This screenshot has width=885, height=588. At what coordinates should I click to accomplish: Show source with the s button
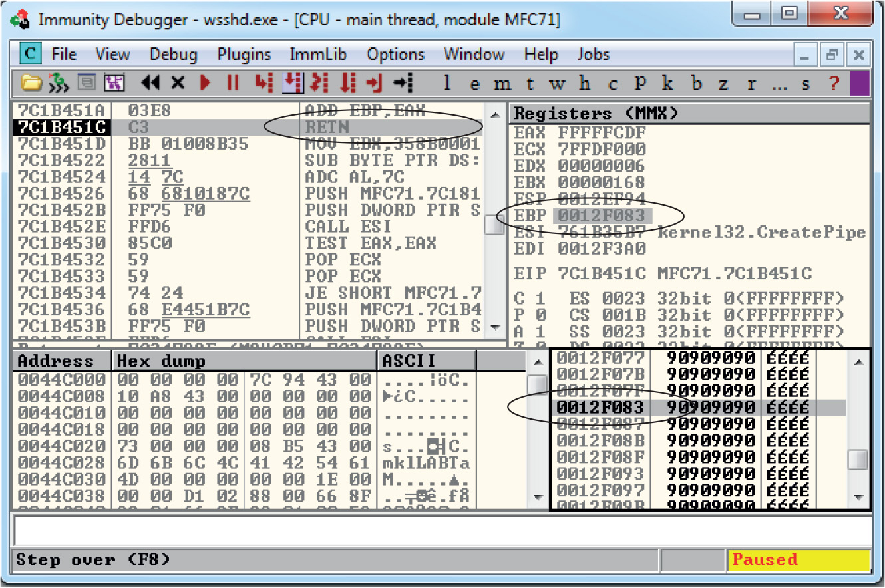(806, 84)
